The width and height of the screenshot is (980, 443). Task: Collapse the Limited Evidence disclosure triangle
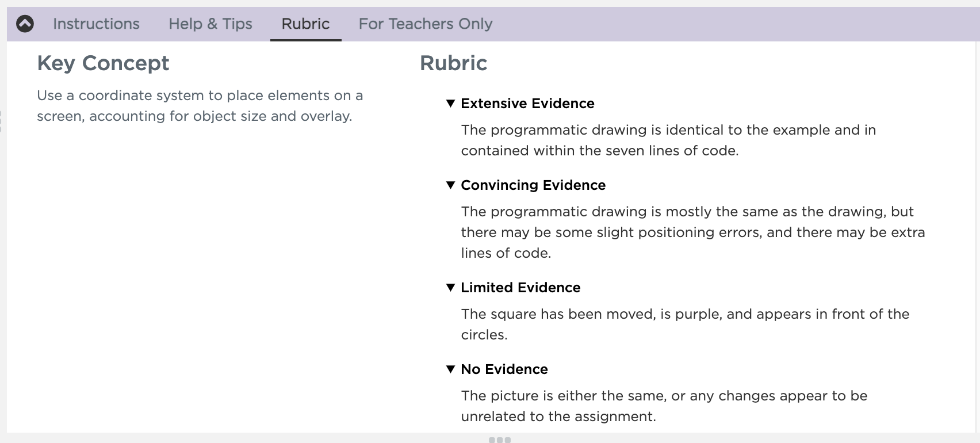coord(450,288)
